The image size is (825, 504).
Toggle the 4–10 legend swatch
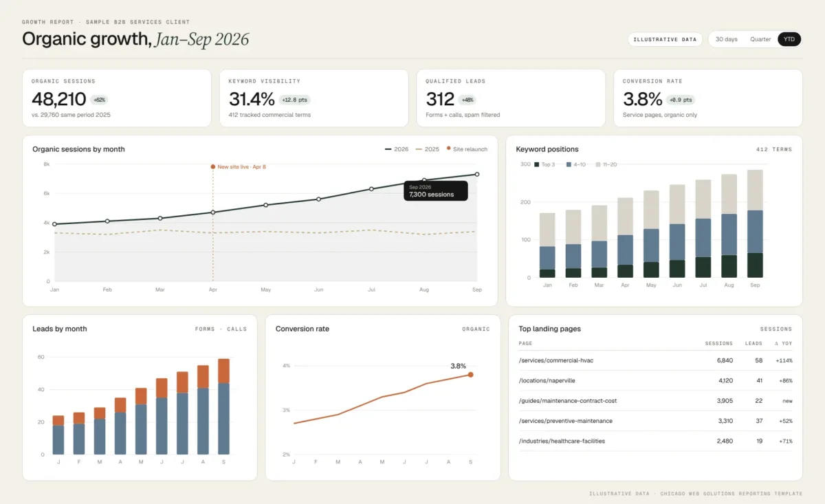576,164
